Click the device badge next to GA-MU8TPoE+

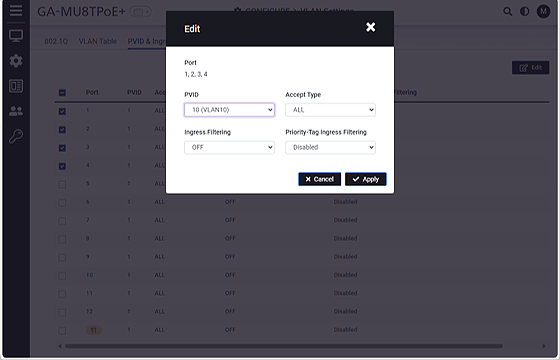140,12
